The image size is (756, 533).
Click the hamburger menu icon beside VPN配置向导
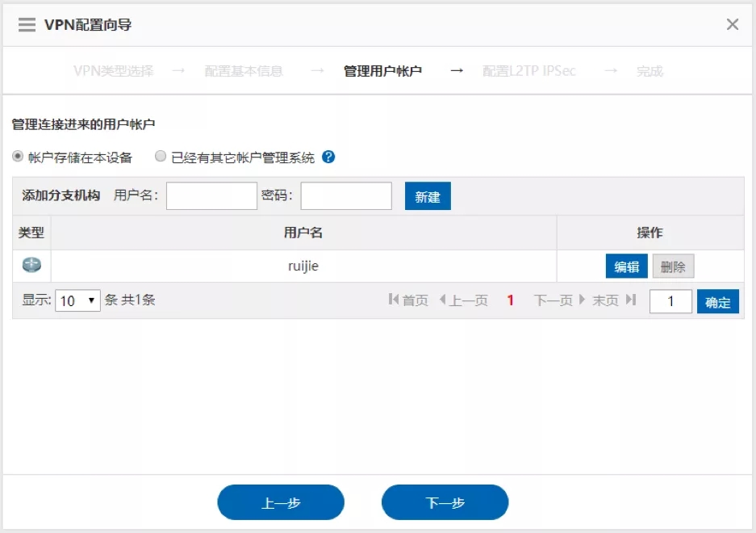(27, 25)
